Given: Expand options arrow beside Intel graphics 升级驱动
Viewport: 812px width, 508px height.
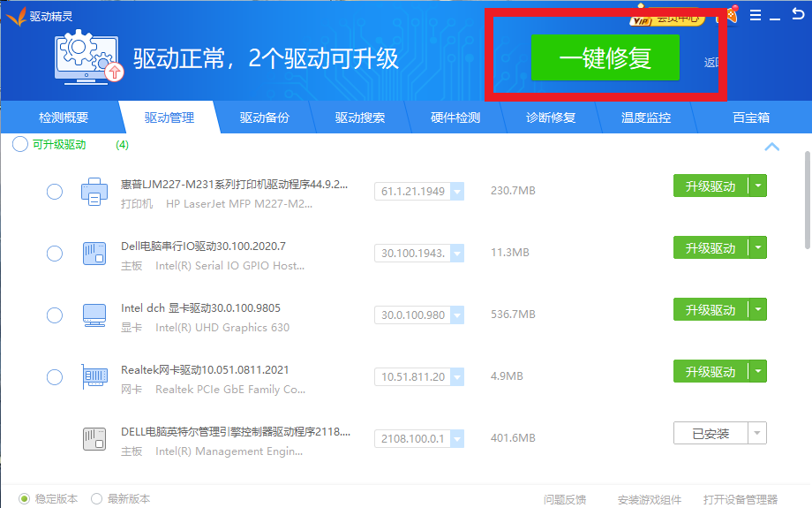Looking at the screenshot, I should (757, 309).
